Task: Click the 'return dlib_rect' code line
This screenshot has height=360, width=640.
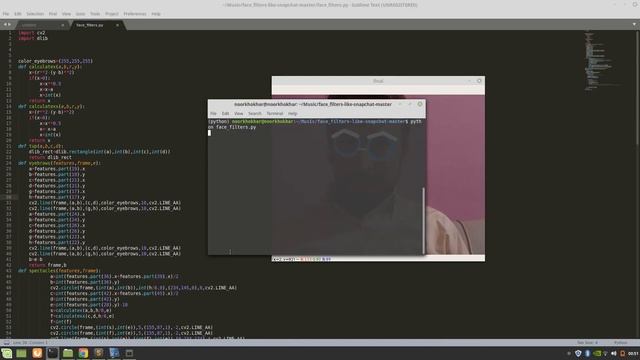Action: click(x=50, y=157)
